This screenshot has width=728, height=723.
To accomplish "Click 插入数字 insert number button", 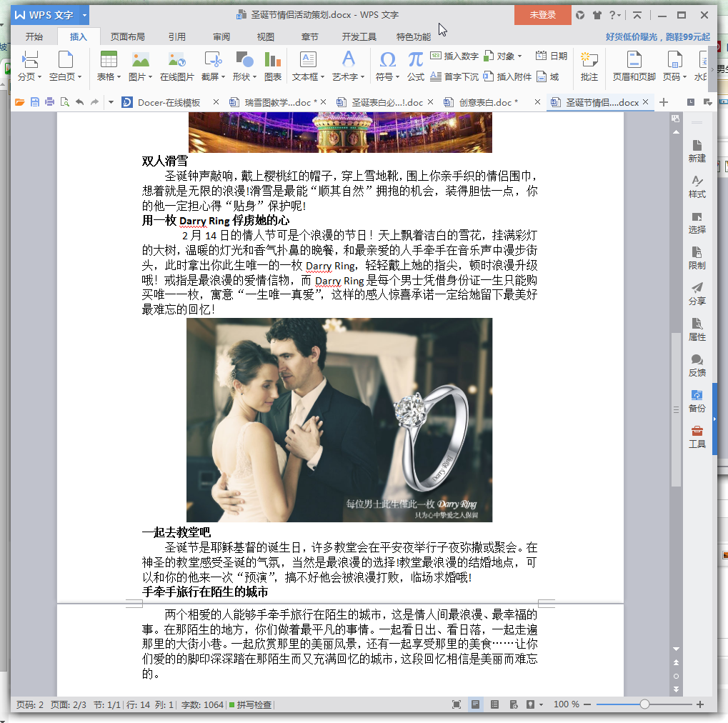I will coord(454,56).
